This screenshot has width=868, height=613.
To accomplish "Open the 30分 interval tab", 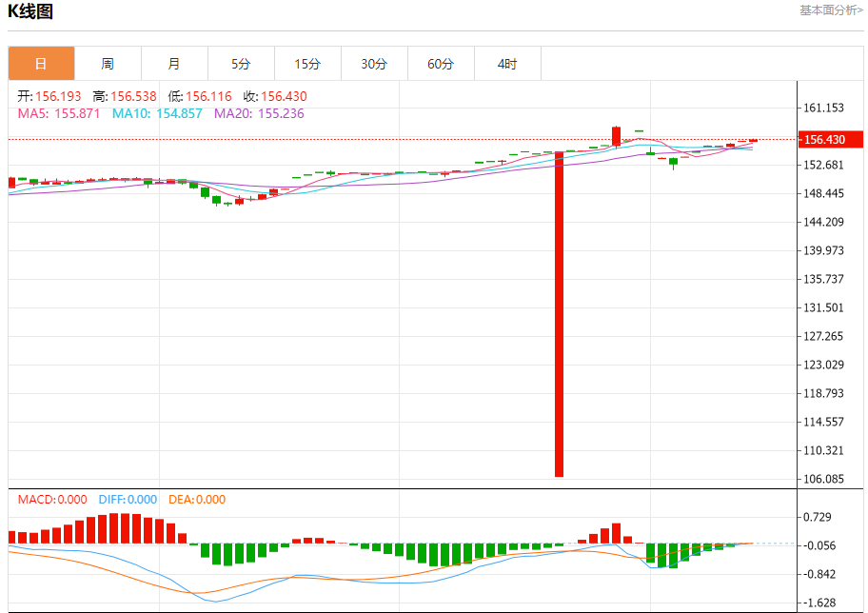I will [x=374, y=64].
